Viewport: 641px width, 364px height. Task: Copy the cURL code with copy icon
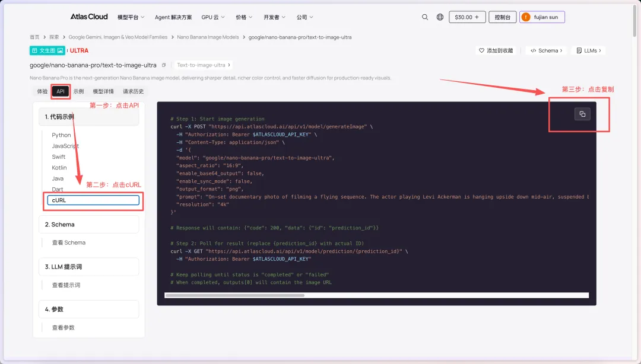coord(582,114)
